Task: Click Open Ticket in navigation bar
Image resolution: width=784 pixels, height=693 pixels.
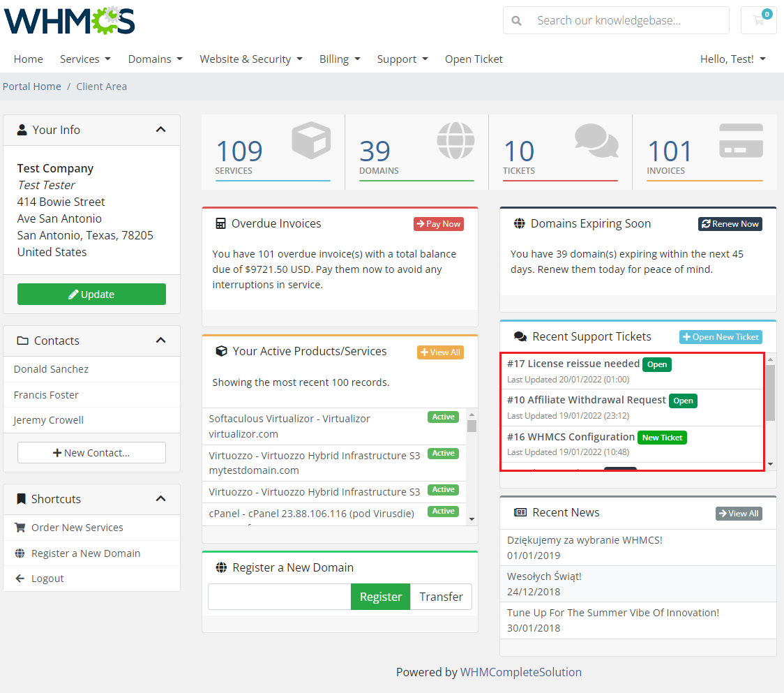Action: 474,59
